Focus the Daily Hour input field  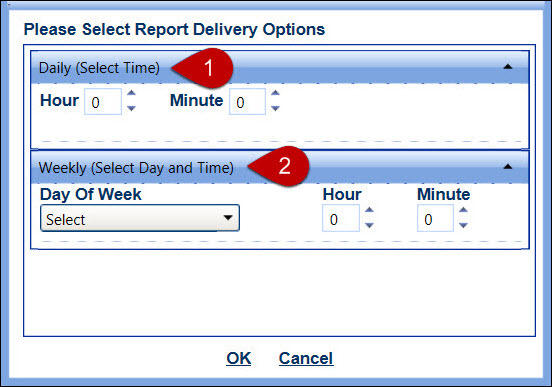(x=103, y=102)
